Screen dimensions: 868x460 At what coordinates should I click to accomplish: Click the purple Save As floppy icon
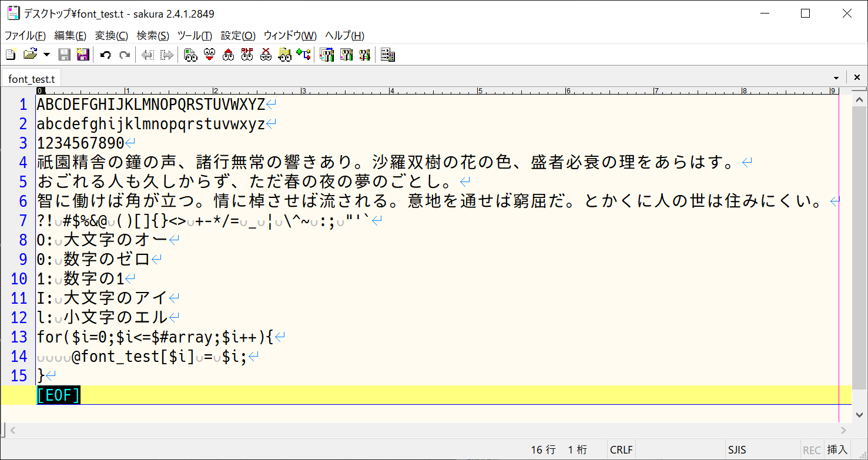click(83, 55)
